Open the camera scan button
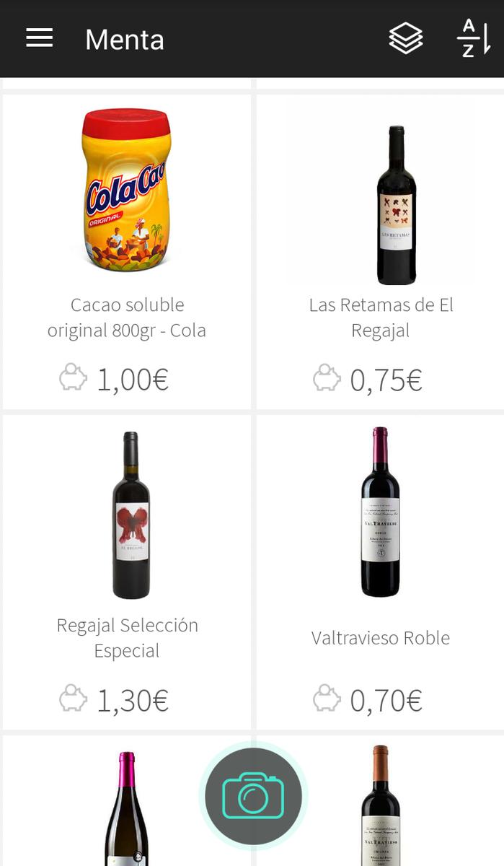Screen dimensions: 504x866 point(253,795)
